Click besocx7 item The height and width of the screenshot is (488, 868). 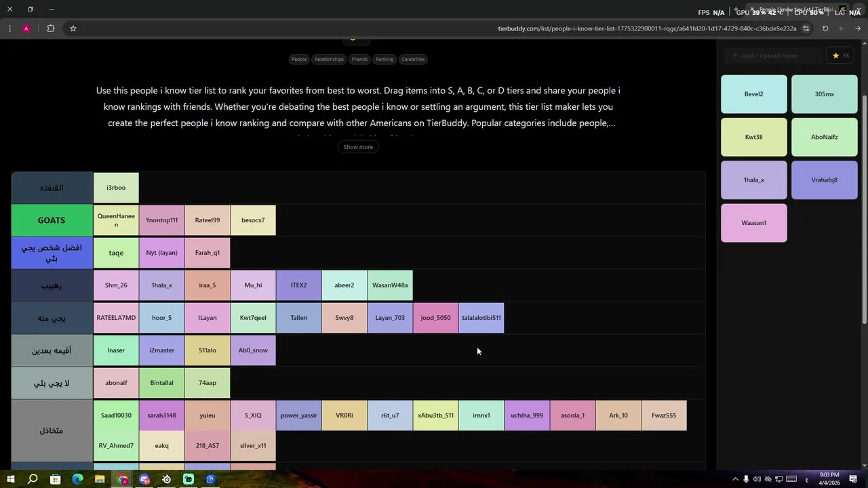coord(253,220)
